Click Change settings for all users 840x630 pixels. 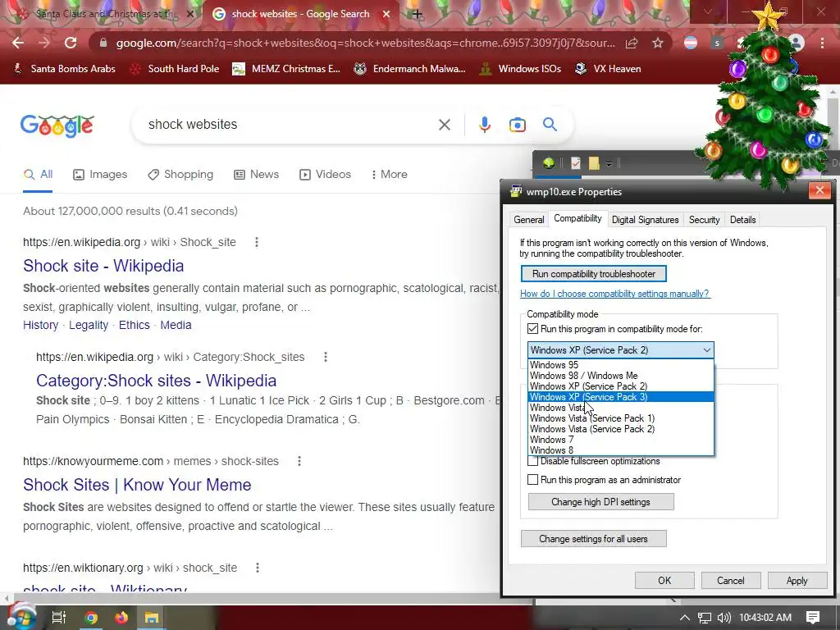(x=594, y=539)
